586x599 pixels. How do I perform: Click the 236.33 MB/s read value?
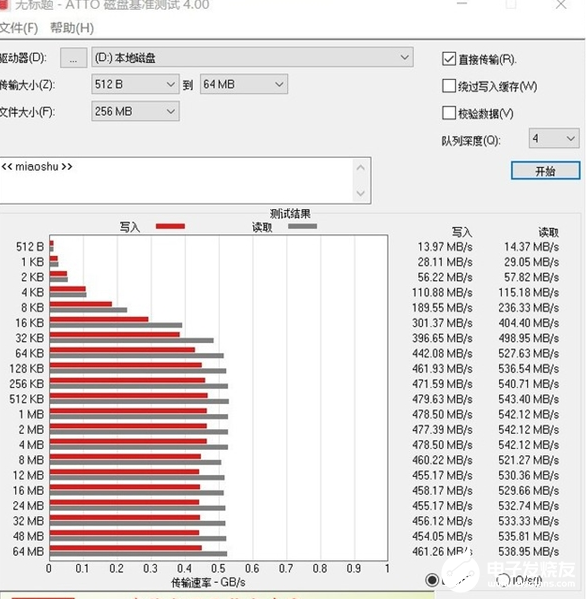[x=529, y=308]
